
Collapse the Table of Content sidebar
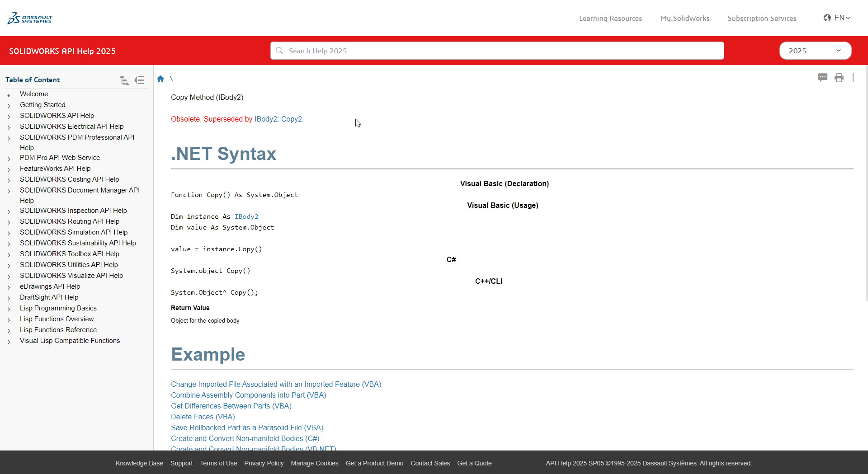tap(140, 80)
